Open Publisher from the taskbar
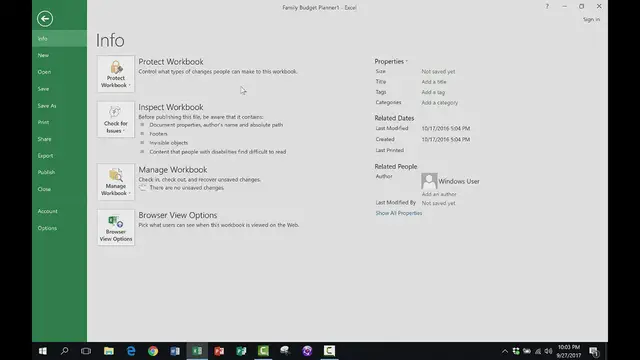The width and height of the screenshot is (640, 360). [x=241, y=351]
